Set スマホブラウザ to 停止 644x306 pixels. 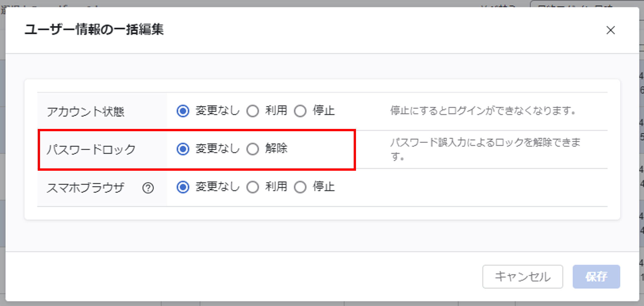pyautogui.click(x=300, y=187)
